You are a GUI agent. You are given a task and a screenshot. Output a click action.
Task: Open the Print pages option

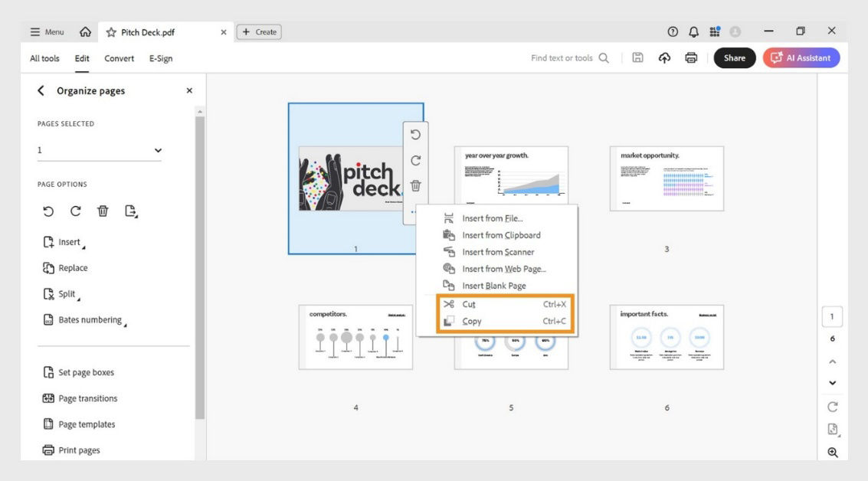click(x=79, y=450)
